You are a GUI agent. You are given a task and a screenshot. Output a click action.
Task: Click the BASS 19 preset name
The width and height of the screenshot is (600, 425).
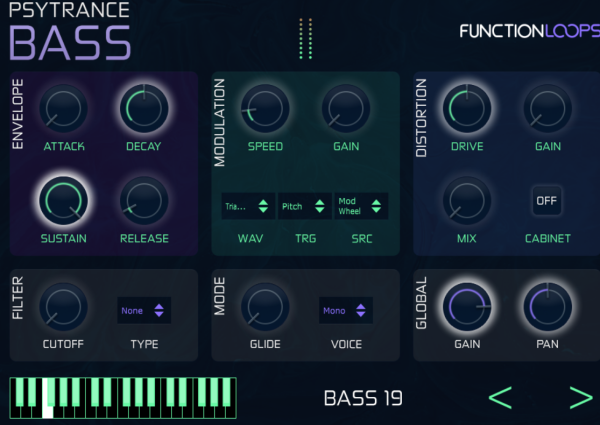(363, 398)
